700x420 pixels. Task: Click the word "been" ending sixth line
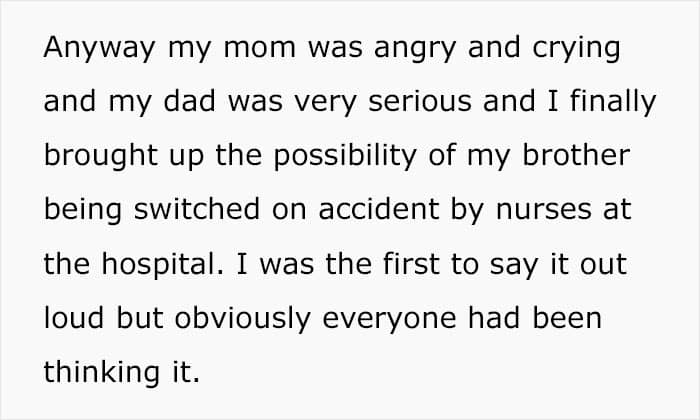pyautogui.click(x=567, y=317)
